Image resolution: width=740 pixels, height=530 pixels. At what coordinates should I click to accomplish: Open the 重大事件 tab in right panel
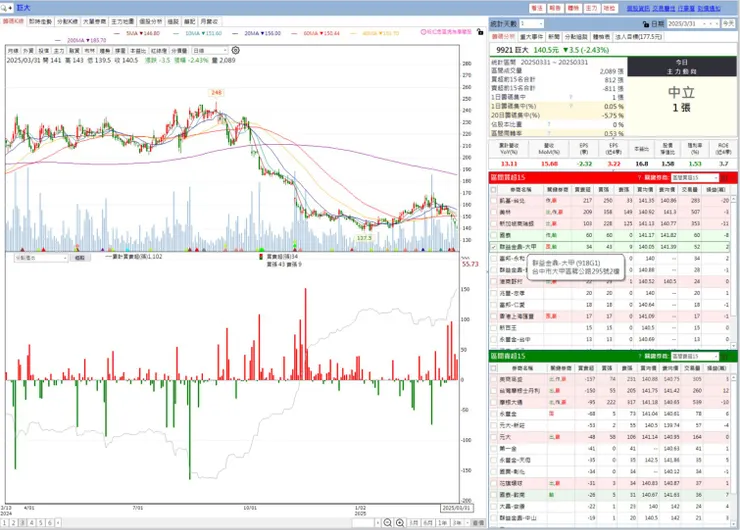point(531,36)
